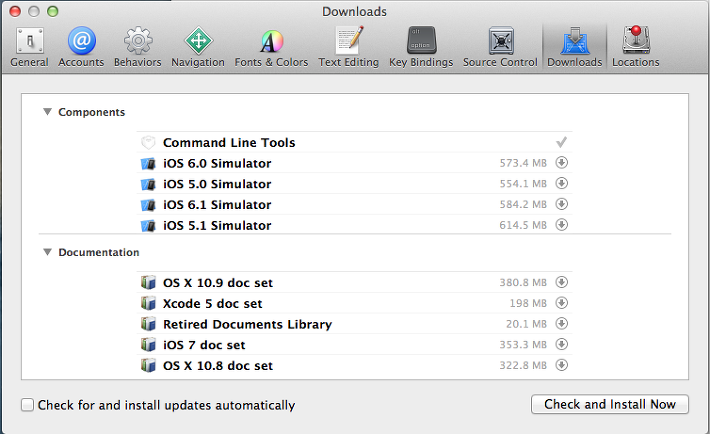Collapse the Documentation section
Viewport: 710px width, 434px height.
coord(47,252)
